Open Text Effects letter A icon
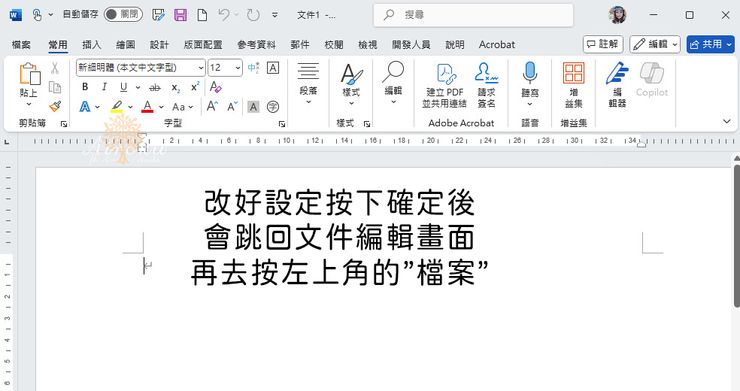 [85, 107]
